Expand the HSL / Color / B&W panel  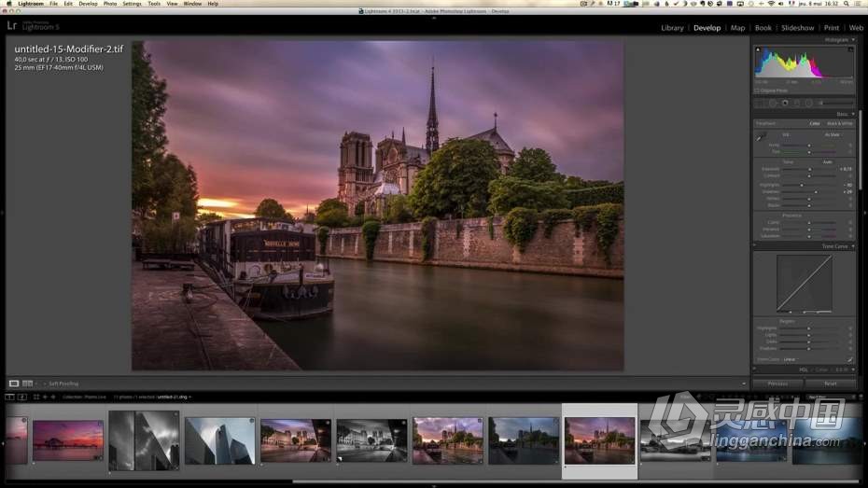coord(853,369)
